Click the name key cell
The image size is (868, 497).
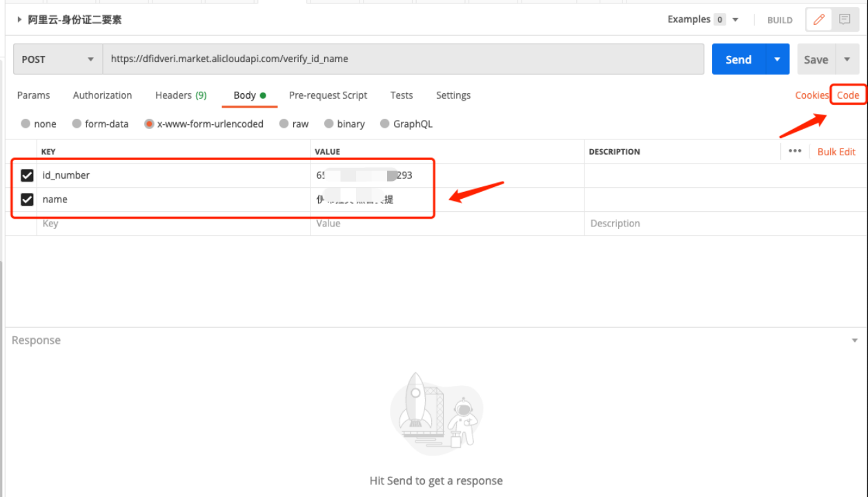tap(173, 199)
